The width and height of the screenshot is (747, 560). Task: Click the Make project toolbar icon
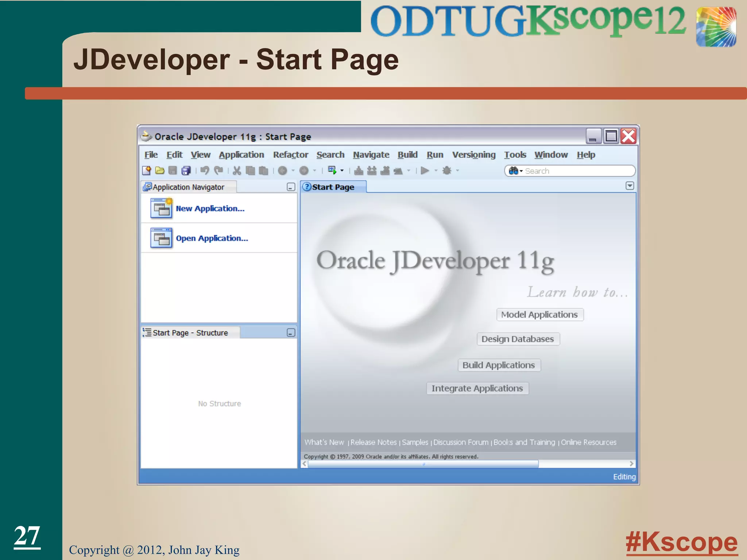[x=359, y=170]
